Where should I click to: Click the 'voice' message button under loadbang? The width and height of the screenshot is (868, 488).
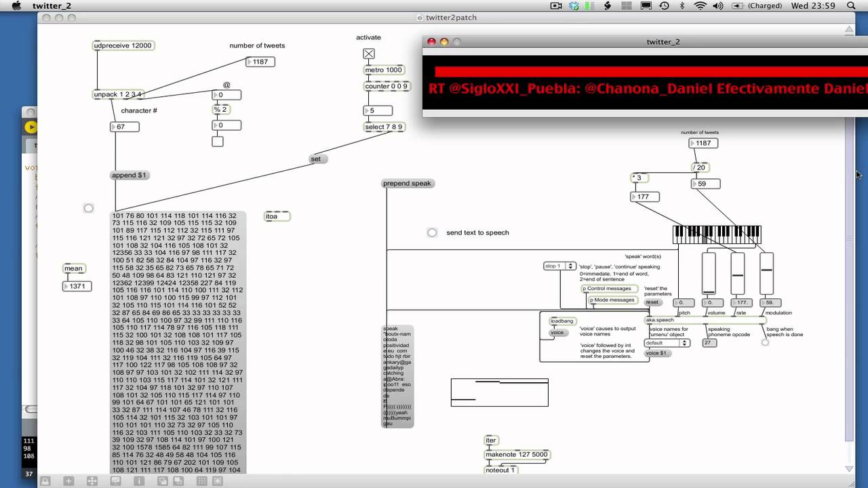(x=557, y=333)
